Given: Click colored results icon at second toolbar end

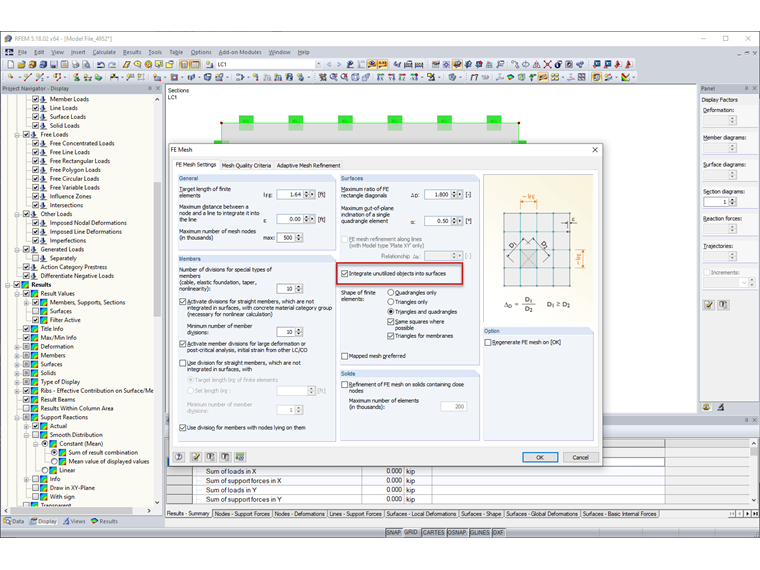Looking at the screenshot, I should (x=626, y=77).
